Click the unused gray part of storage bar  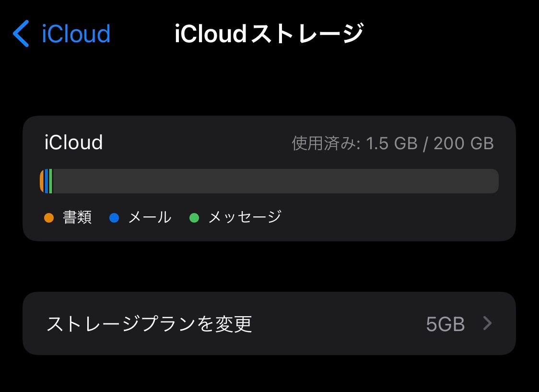(273, 181)
